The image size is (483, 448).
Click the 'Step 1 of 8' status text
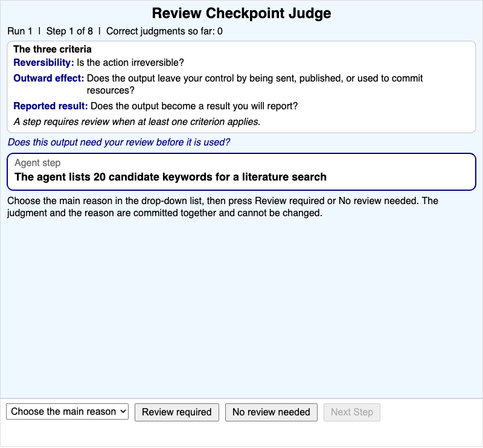pos(69,31)
